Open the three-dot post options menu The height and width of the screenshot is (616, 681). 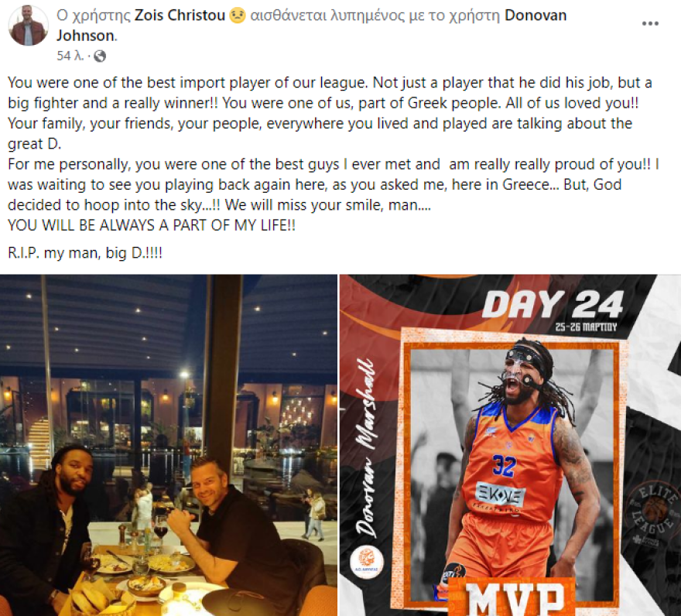[650, 23]
